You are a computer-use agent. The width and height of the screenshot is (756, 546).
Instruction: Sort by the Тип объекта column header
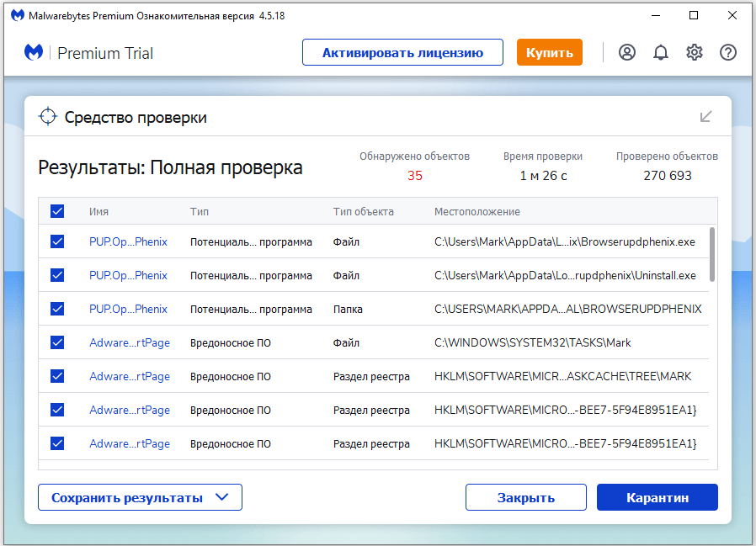click(x=363, y=212)
